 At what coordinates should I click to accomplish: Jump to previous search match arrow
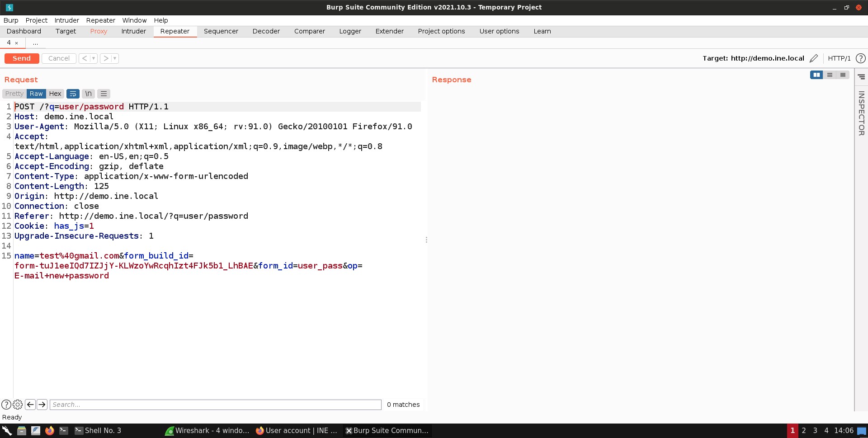click(30, 405)
